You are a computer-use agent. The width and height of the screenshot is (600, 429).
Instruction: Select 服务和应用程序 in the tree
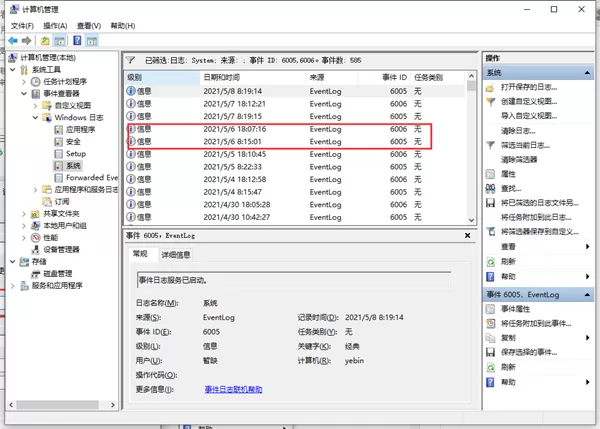[57, 285]
